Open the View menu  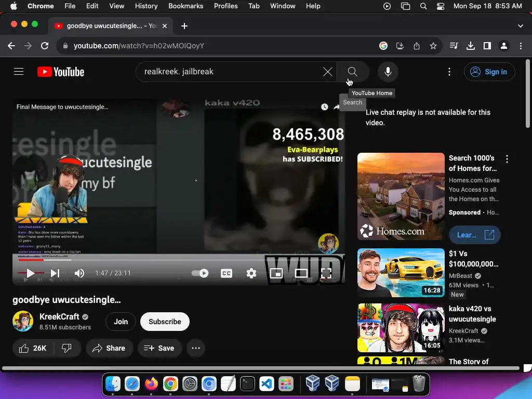(x=117, y=6)
